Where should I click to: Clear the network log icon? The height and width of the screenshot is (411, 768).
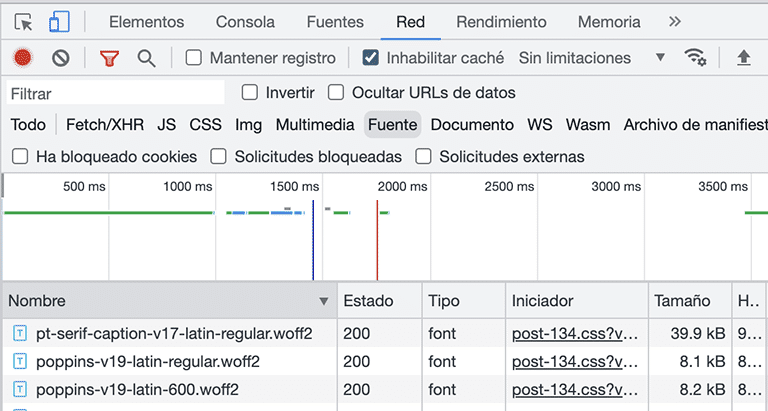(x=61, y=58)
